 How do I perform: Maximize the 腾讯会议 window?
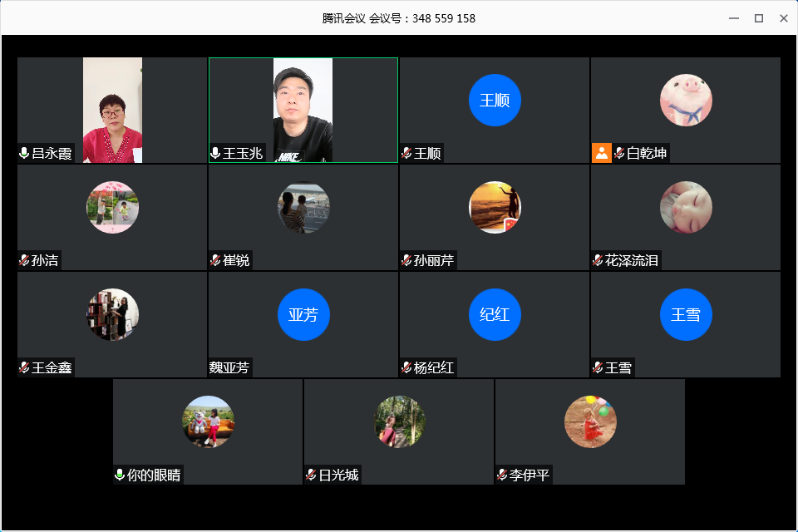[759, 18]
